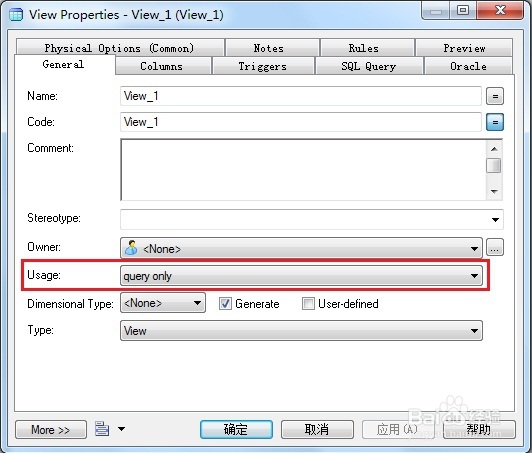The height and width of the screenshot is (453, 532).
Task: Open the property sheet menu icon
Action: tap(102, 429)
